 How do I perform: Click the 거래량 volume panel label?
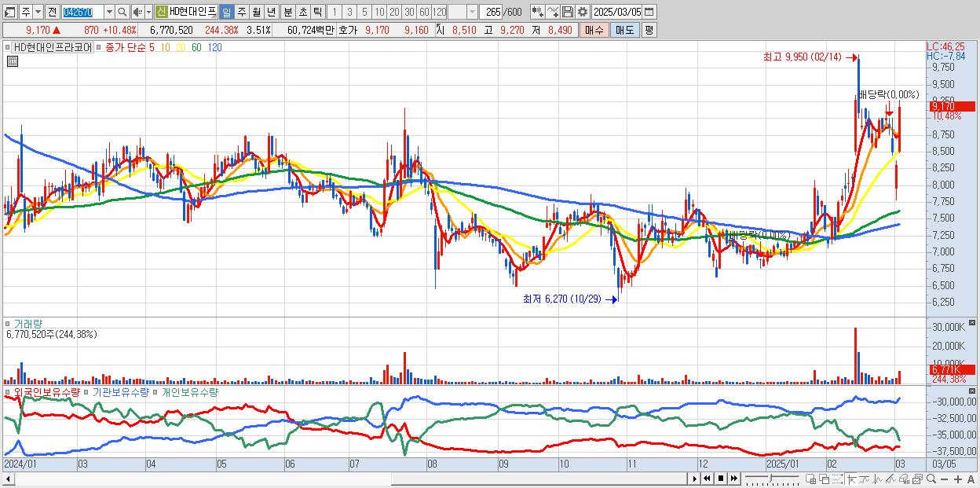[x=28, y=324]
